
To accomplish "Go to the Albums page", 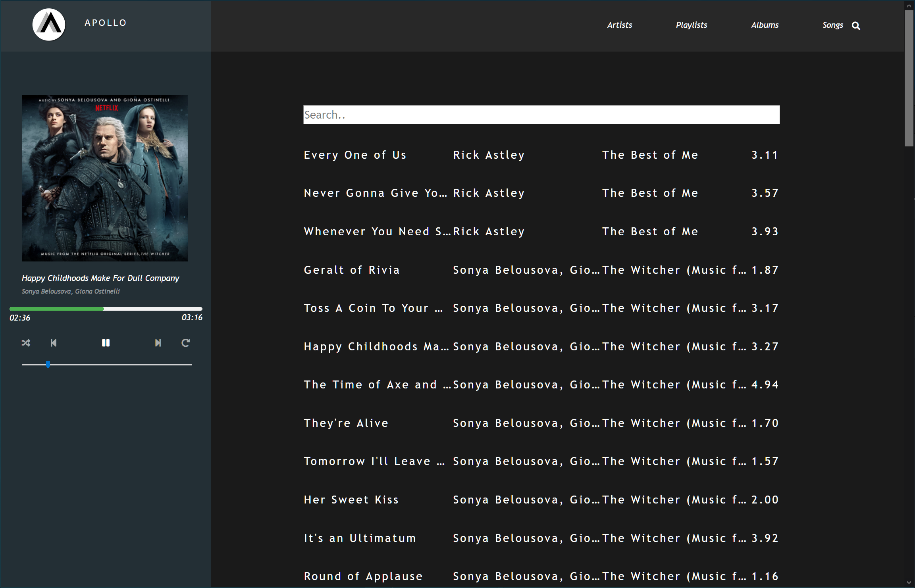I will 765,25.
